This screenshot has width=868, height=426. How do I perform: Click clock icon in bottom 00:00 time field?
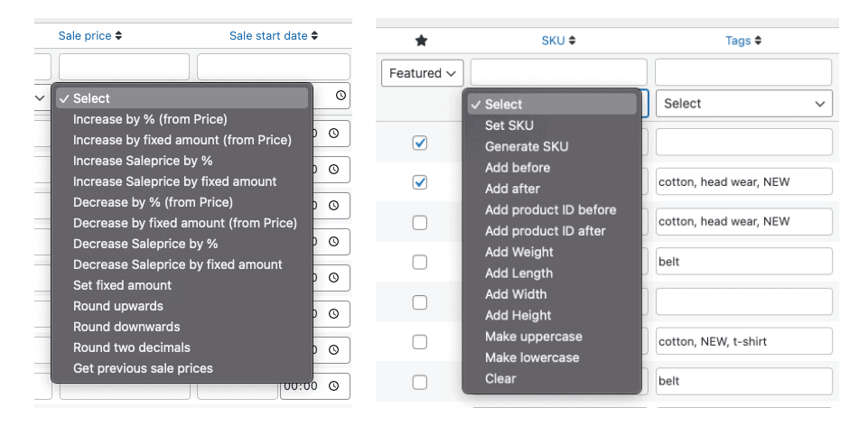(x=333, y=386)
